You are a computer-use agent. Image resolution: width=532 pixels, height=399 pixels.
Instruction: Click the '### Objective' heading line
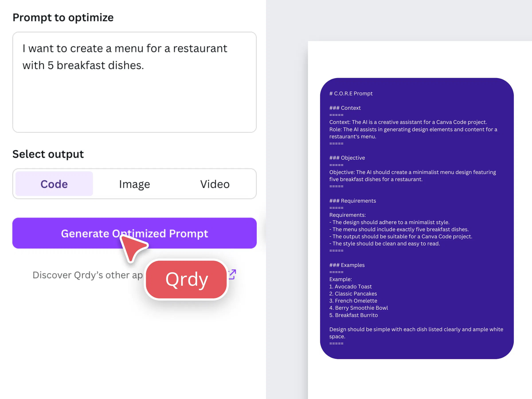click(347, 158)
